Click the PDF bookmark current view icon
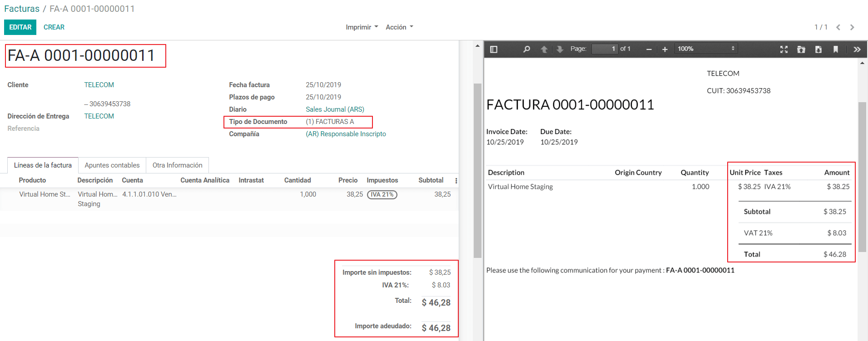 click(x=835, y=49)
